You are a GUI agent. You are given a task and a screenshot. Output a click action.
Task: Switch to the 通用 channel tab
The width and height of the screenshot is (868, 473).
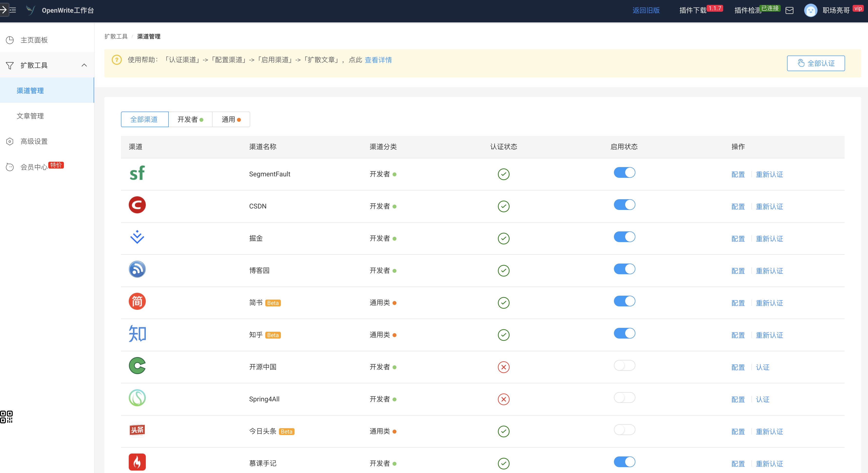tap(231, 120)
